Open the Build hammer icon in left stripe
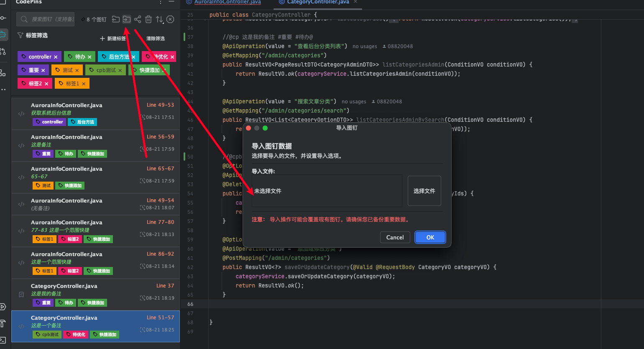The image size is (644, 349). [x=3, y=323]
